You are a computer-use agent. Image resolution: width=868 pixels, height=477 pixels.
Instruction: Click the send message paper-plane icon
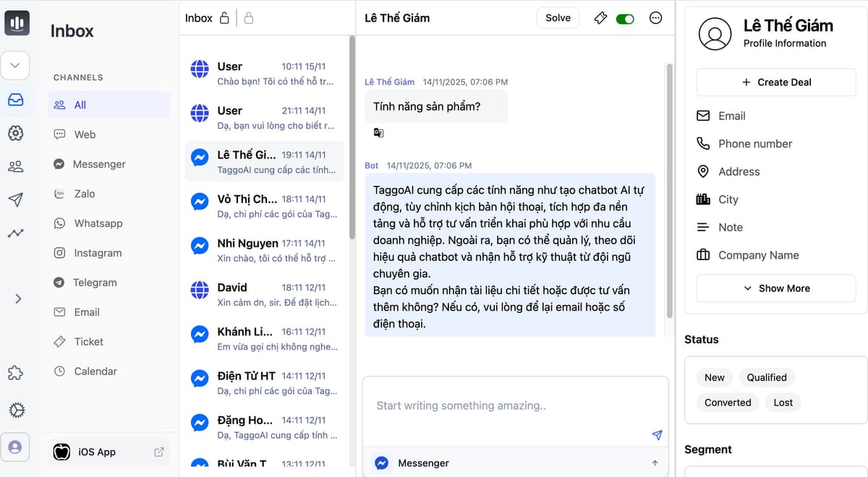657,435
